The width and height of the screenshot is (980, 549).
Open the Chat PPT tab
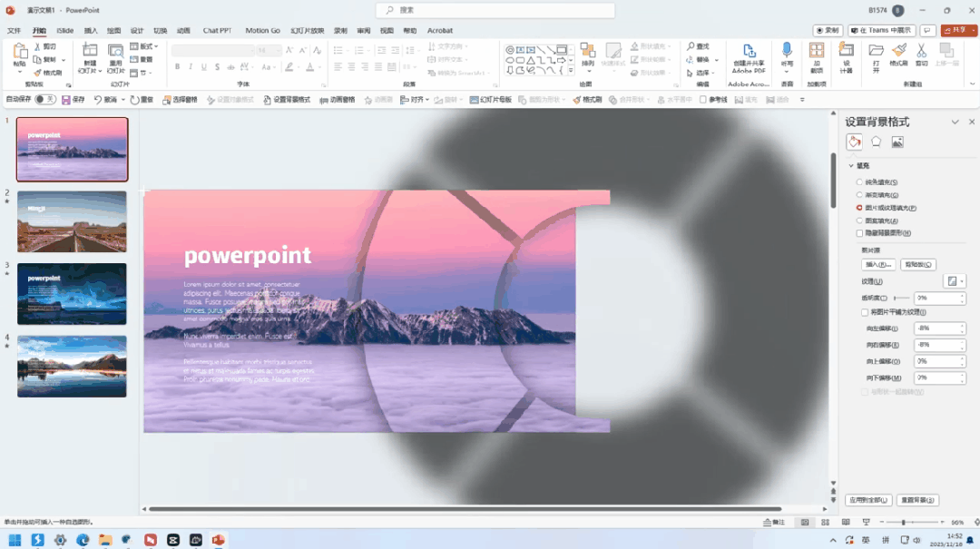(217, 31)
